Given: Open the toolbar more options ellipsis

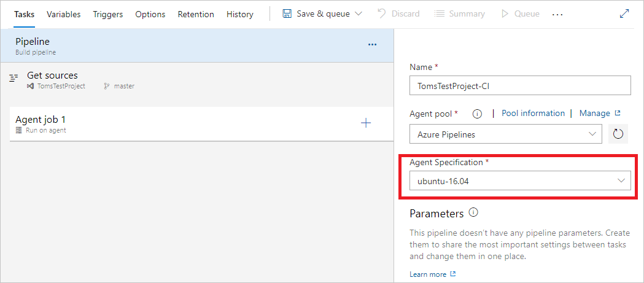Looking at the screenshot, I should tap(557, 14).
